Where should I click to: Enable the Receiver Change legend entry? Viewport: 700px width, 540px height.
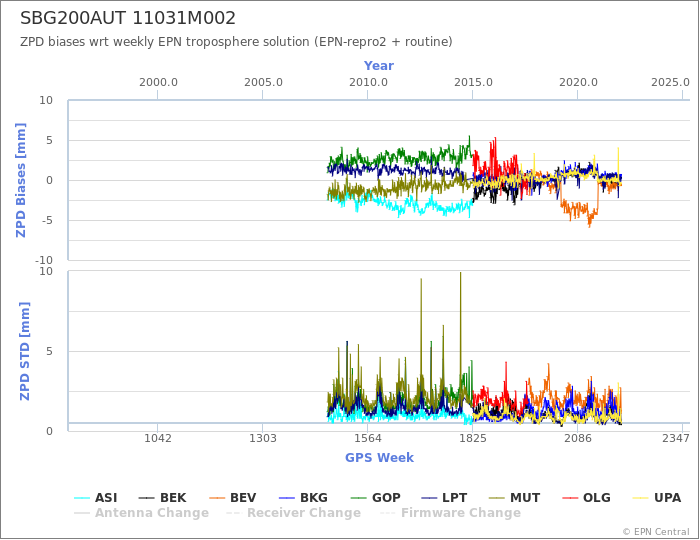(x=293, y=513)
